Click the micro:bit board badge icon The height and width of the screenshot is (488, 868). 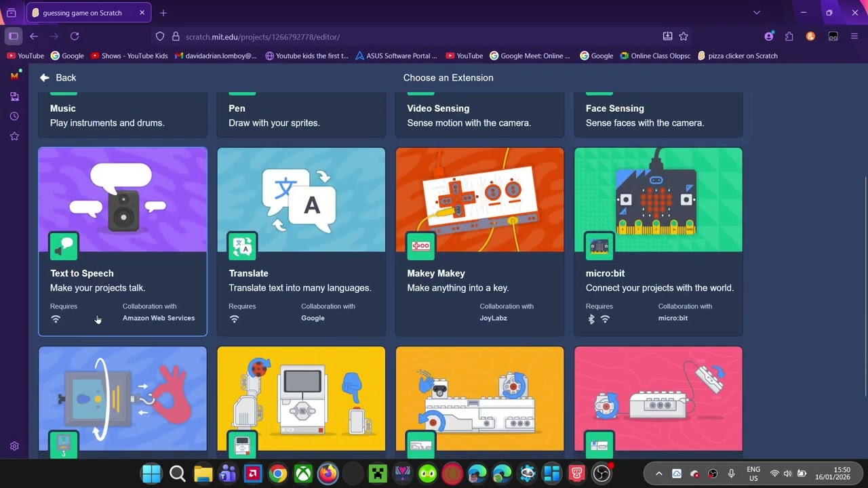tap(599, 247)
